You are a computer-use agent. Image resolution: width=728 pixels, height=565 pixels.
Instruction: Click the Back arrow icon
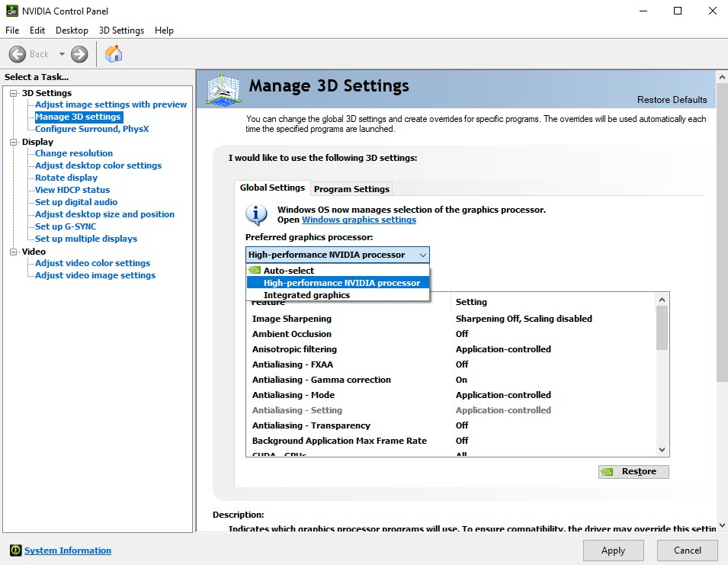coord(18,54)
